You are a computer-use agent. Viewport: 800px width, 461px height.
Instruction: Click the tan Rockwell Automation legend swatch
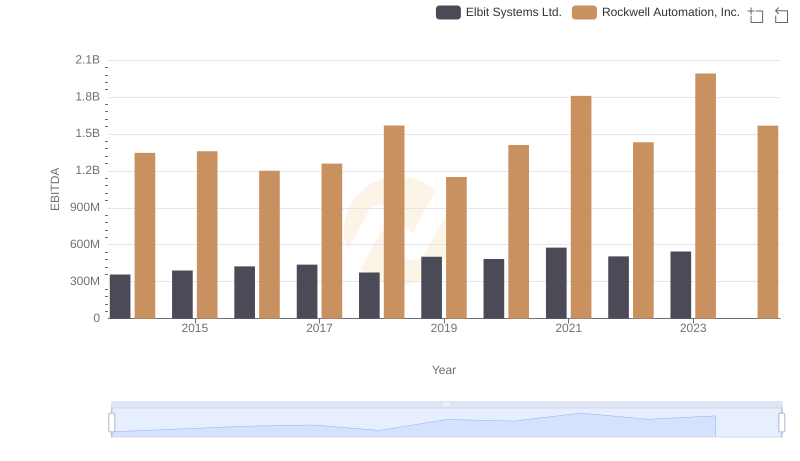[585, 12]
